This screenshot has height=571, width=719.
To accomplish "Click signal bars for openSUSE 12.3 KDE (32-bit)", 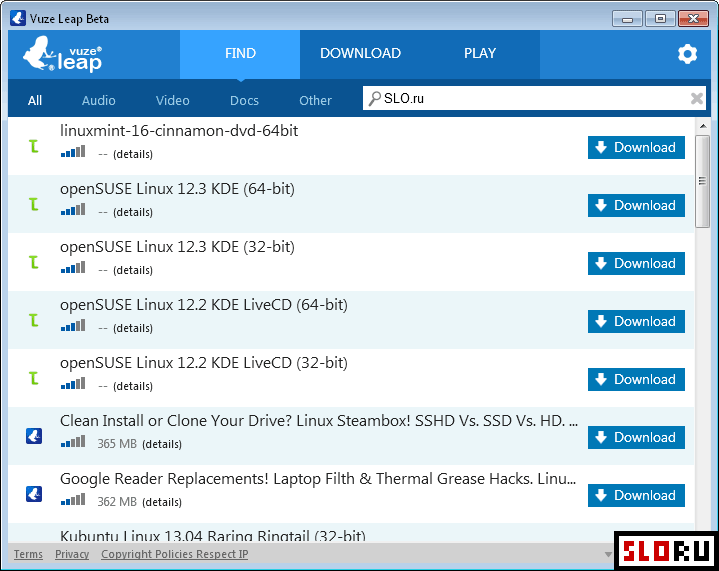I will coord(73,268).
